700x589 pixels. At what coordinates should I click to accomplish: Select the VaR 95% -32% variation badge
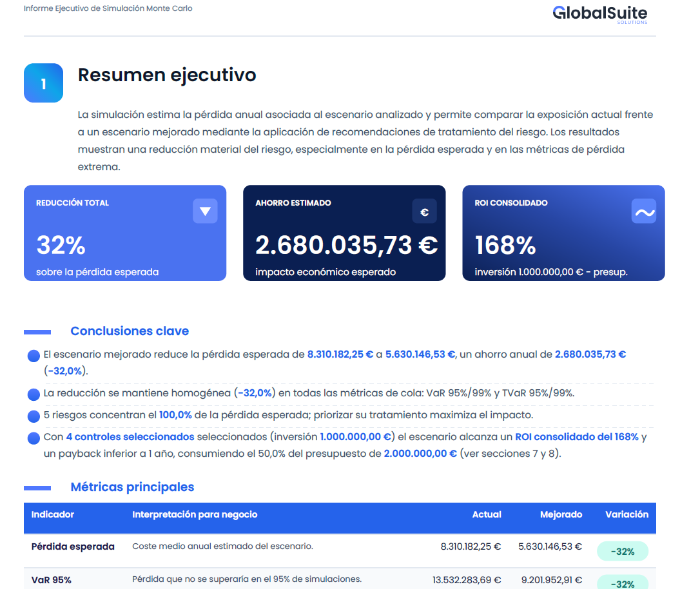(622, 583)
